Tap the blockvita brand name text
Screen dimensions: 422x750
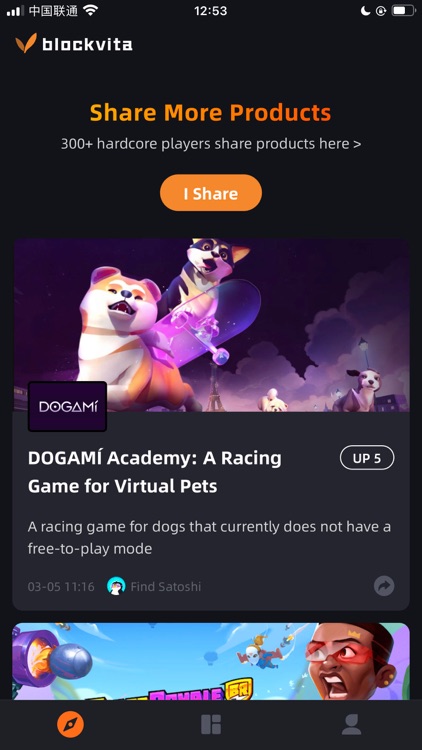tap(87, 44)
